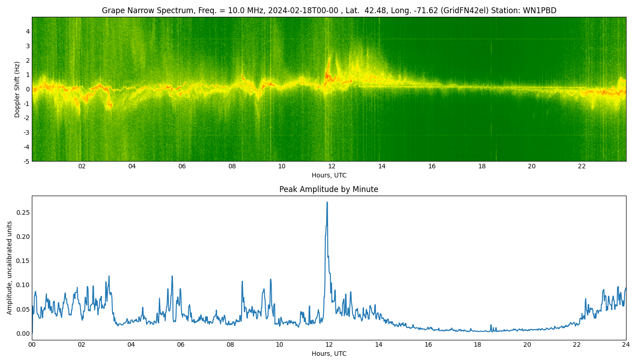Image resolution: width=637 pixels, height=364 pixels.
Task: Select the 0.25 amplitude axis tick label
Action: pyautogui.click(x=22, y=212)
